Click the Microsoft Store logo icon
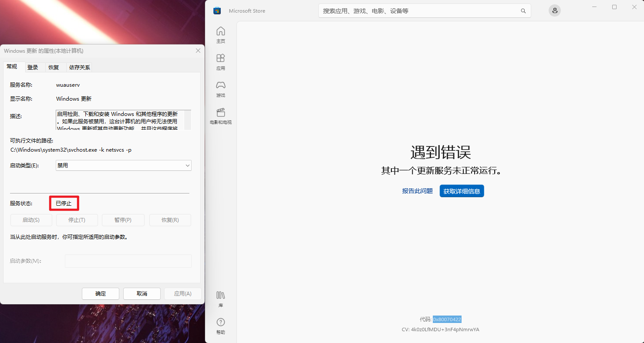This screenshot has width=644, height=343. point(216,10)
